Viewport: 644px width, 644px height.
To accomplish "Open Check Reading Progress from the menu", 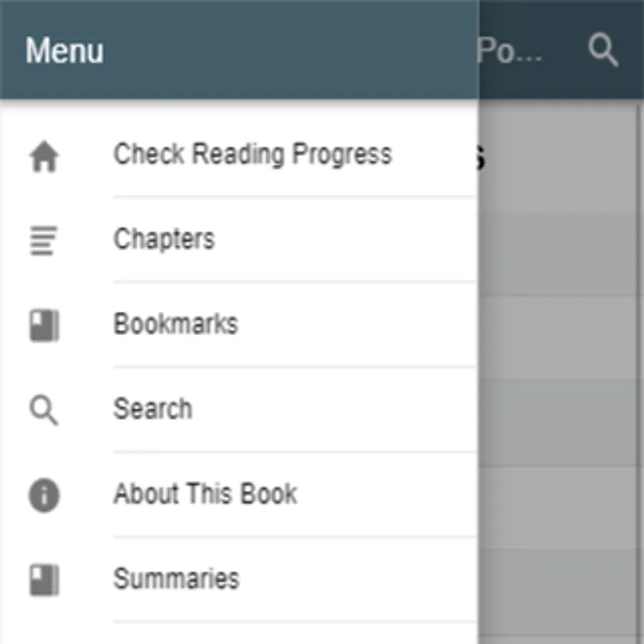I will coord(252,155).
